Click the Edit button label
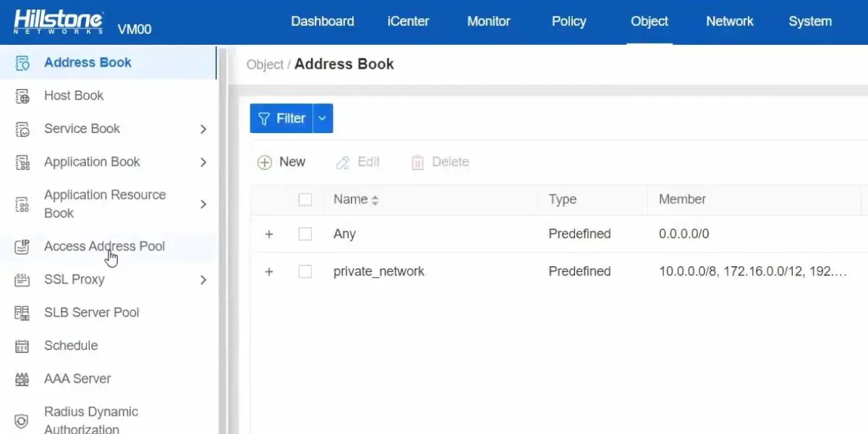The image size is (868, 434). pyautogui.click(x=368, y=162)
